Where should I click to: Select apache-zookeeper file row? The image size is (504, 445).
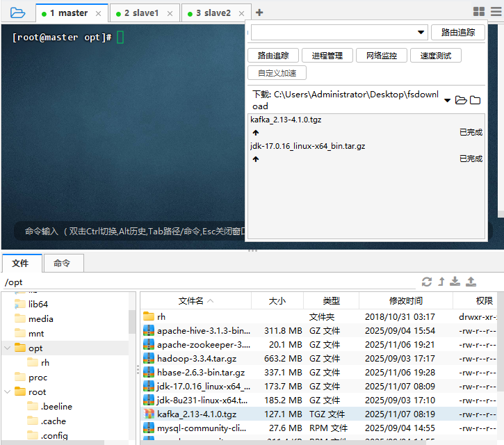tap(319, 344)
